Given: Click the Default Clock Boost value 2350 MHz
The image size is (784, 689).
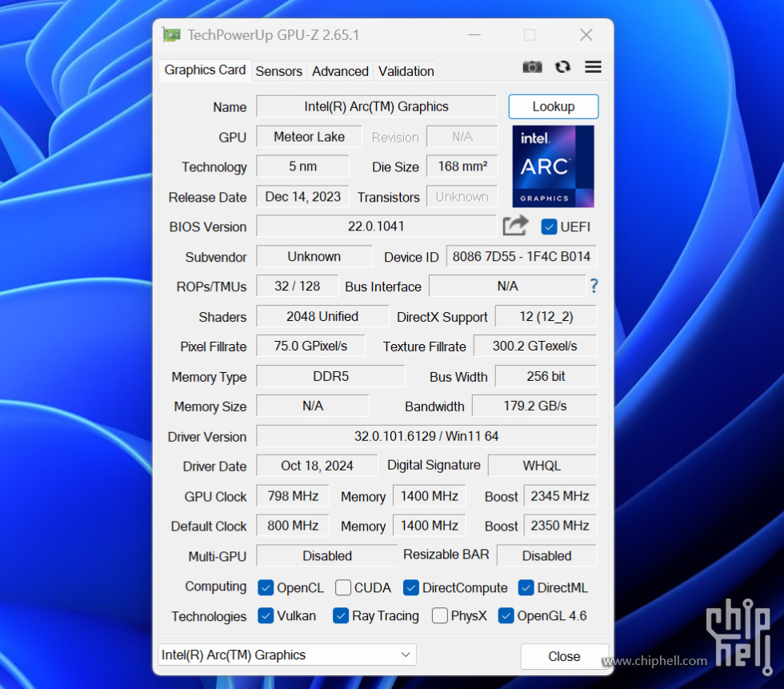Looking at the screenshot, I should [x=560, y=526].
